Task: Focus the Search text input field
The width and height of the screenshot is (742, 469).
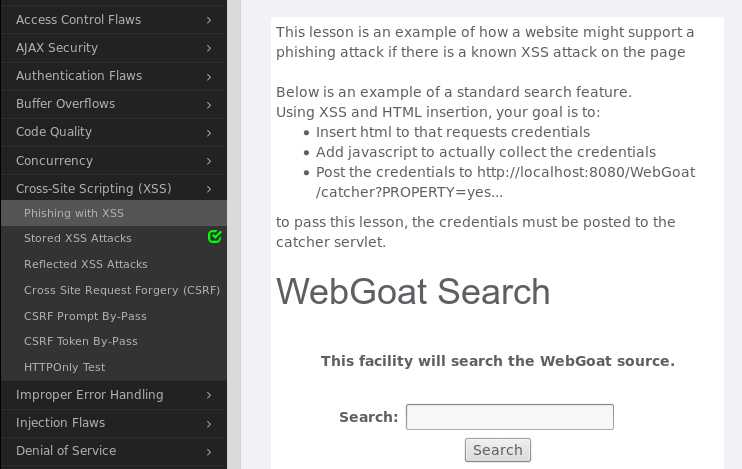Action: [x=510, y=417]
